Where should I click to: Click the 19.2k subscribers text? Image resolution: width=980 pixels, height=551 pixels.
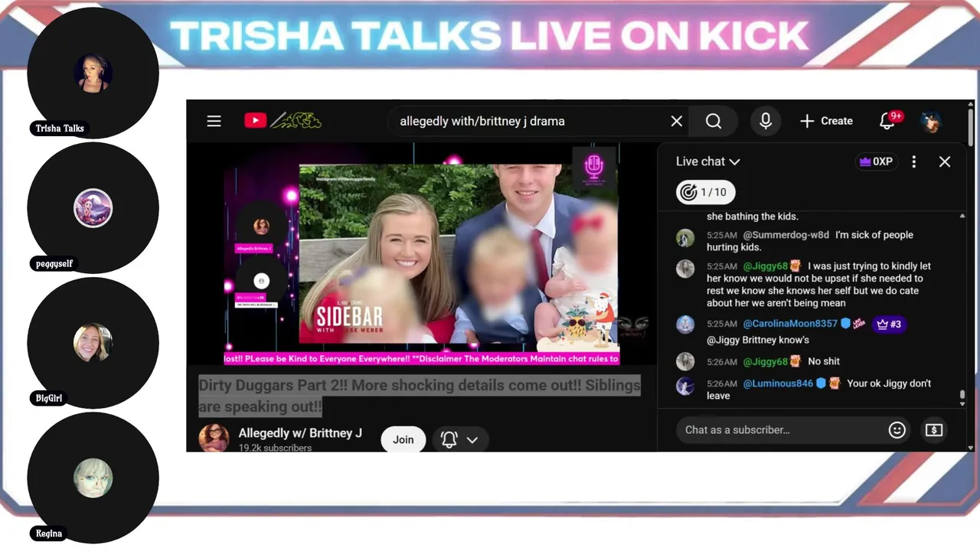pos(275,448)
